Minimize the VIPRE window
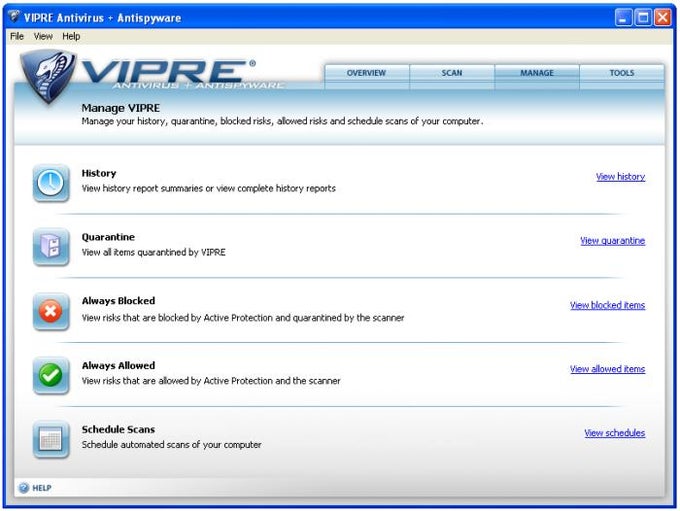The image size is (680, 511). 623,18
